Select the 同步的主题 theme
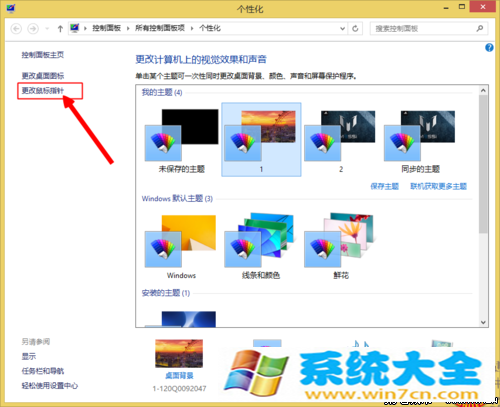The height and width of the screenshot is (407, 500). (x=420, y=140)
